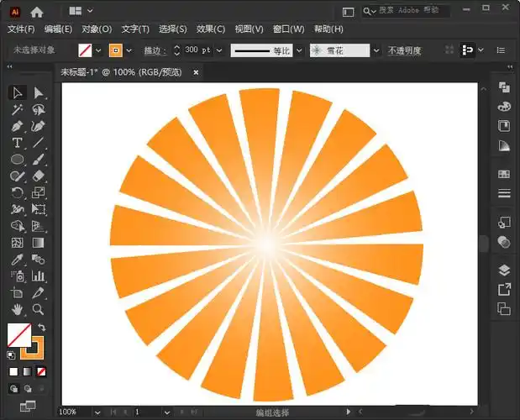Select the Magic Wand tool

click(18, 109)
